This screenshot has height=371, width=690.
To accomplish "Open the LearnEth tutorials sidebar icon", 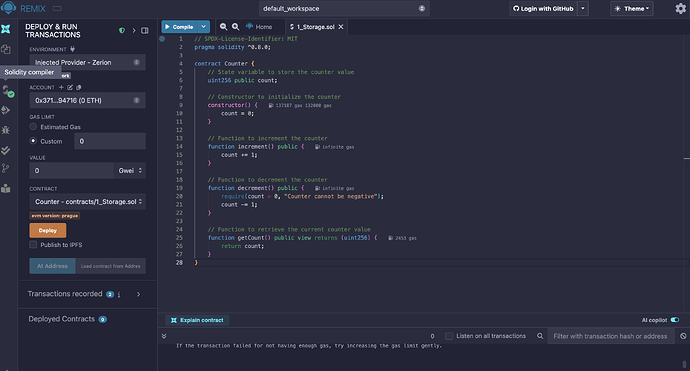I will tap(6, 188).
